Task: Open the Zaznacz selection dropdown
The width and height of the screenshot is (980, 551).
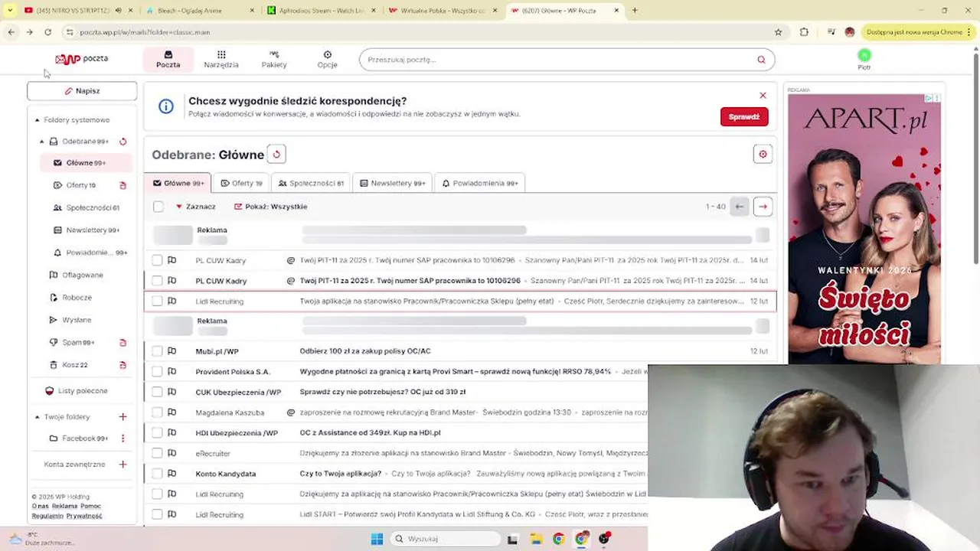Action: pos(195,207)
